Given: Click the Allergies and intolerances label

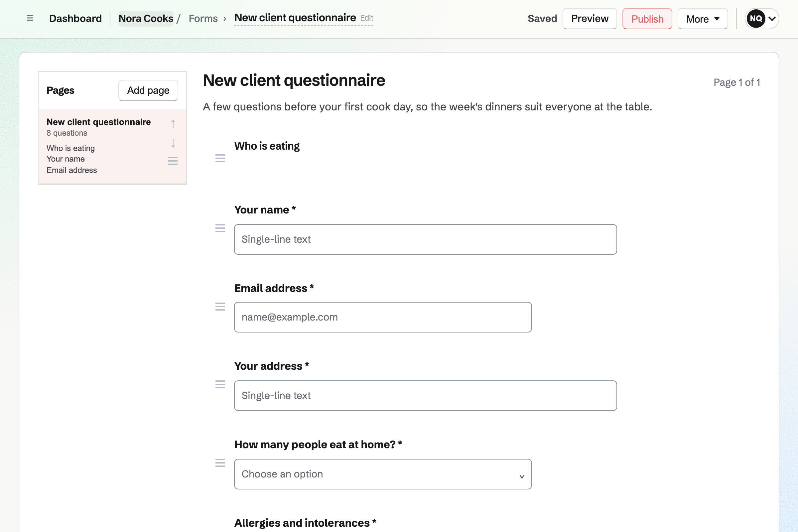Looking at the screenshot, I should [x=305, y=523].
